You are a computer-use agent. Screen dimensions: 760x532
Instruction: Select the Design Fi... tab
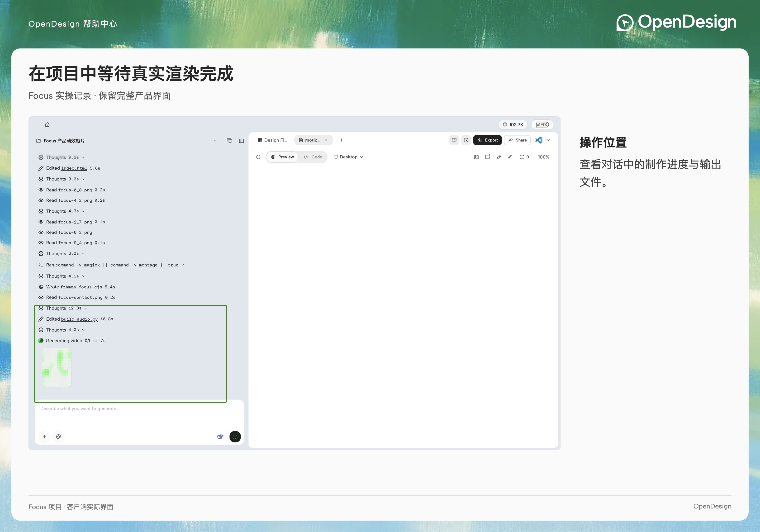click(x=273, y=140)
